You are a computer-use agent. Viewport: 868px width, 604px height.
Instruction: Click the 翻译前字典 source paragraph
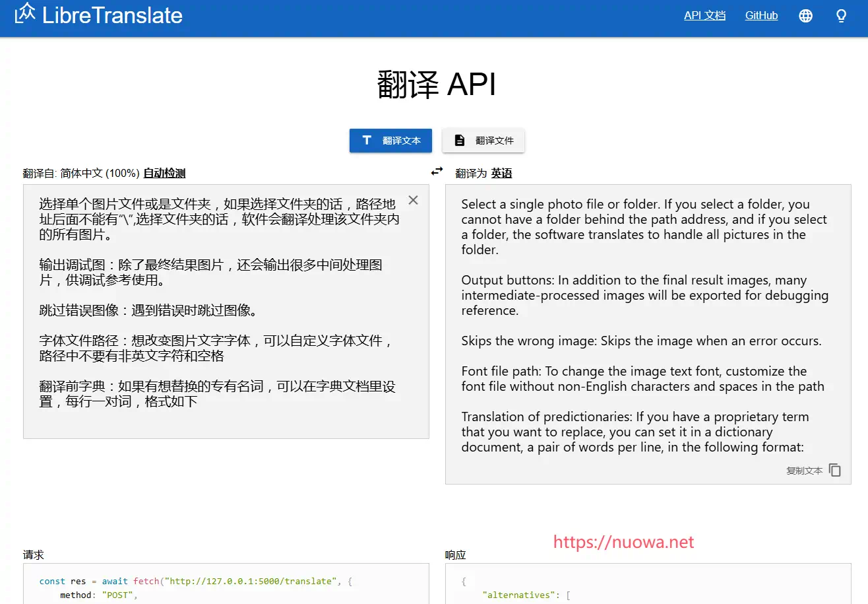217,394
